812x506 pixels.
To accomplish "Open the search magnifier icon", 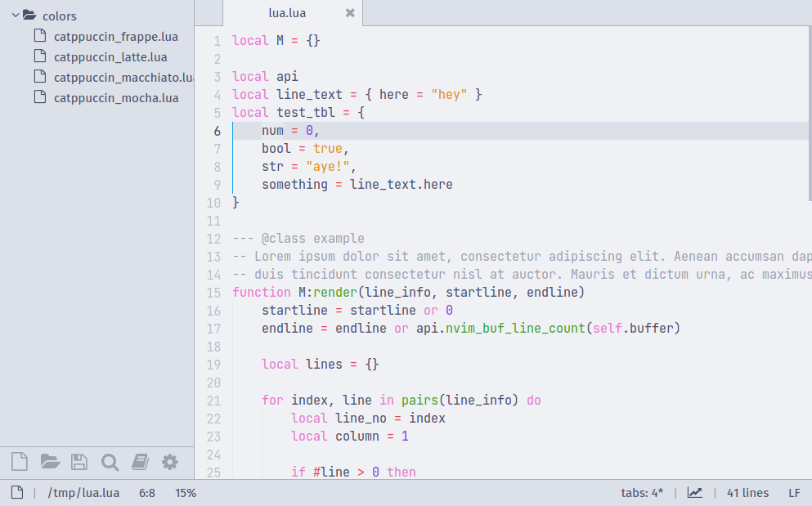I will pos(110,462).
